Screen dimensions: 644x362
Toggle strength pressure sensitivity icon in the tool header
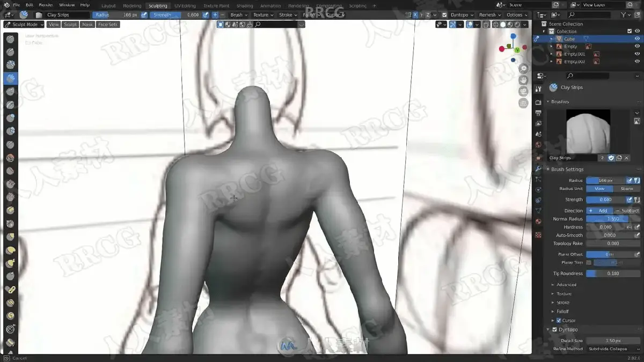[x=206, y=15]
